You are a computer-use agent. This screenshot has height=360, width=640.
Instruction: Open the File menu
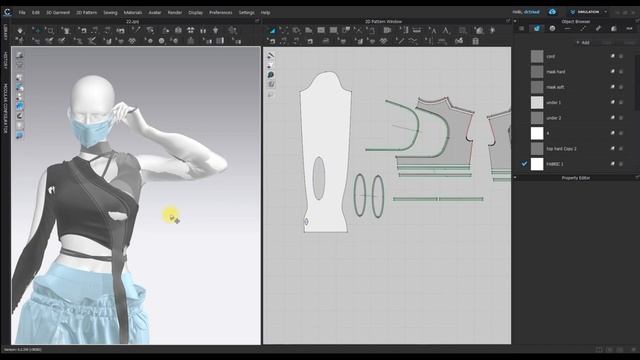(x=22, y=13)
